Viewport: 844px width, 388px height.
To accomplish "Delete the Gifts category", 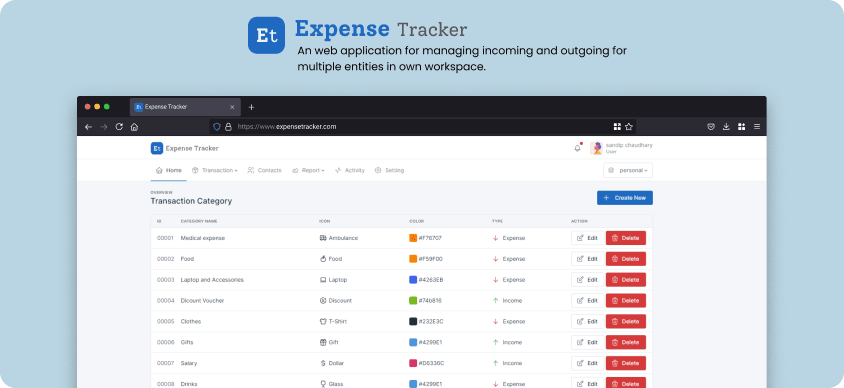I will (x=625, y=342).
